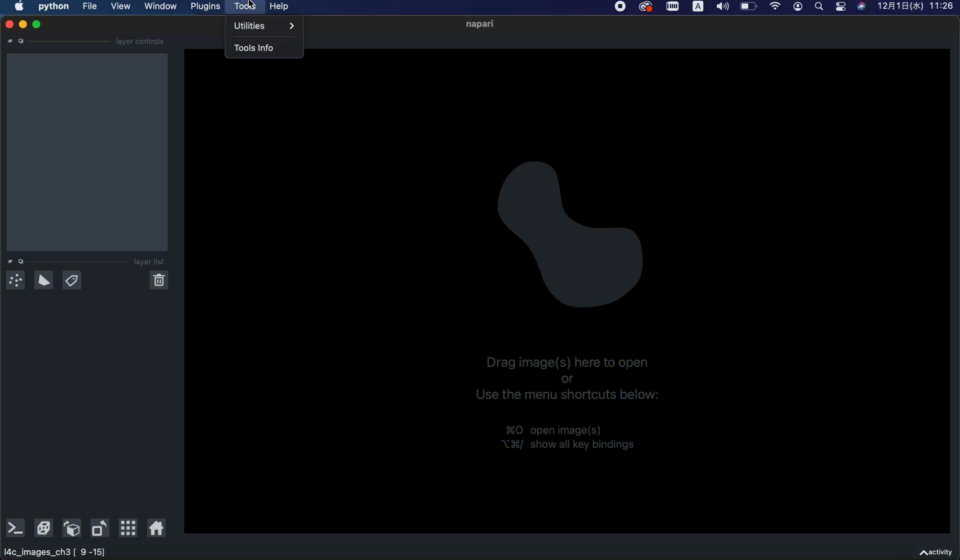Expand the activity panel

(x=935, y=552)
